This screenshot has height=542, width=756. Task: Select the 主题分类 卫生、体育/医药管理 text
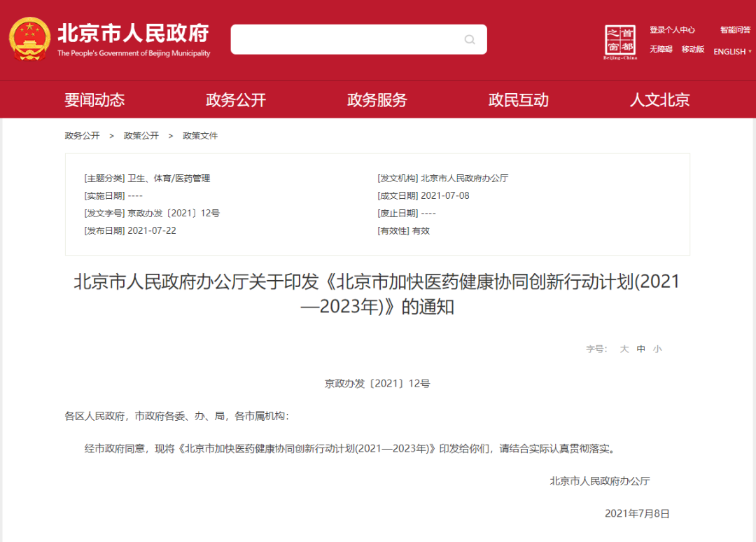pos(147,179)
